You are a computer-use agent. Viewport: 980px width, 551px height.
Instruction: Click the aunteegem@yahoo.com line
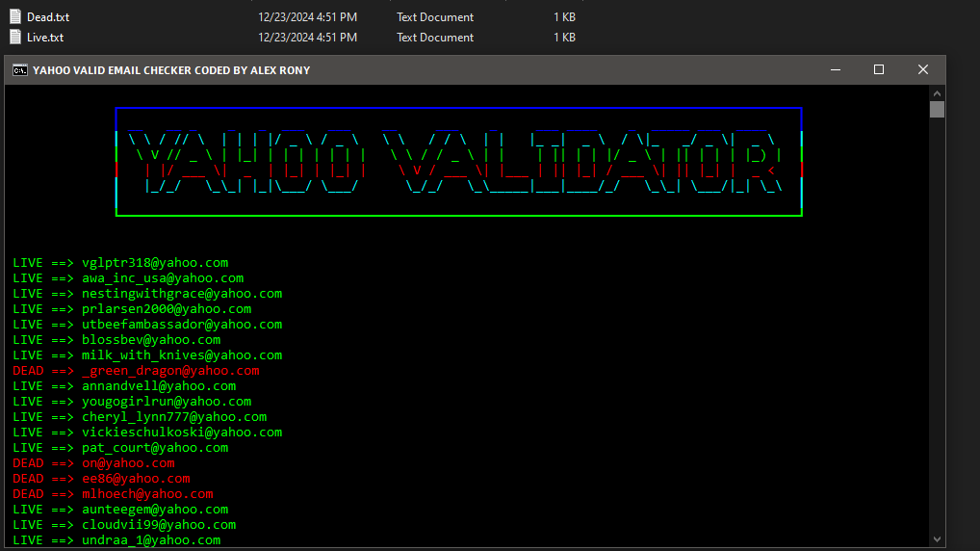120,509
